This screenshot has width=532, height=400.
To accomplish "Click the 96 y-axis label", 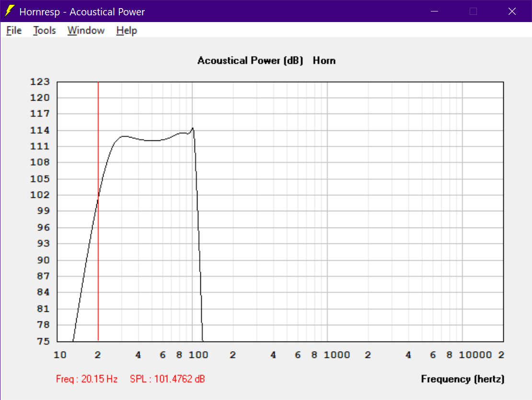I will pos(43,228).
